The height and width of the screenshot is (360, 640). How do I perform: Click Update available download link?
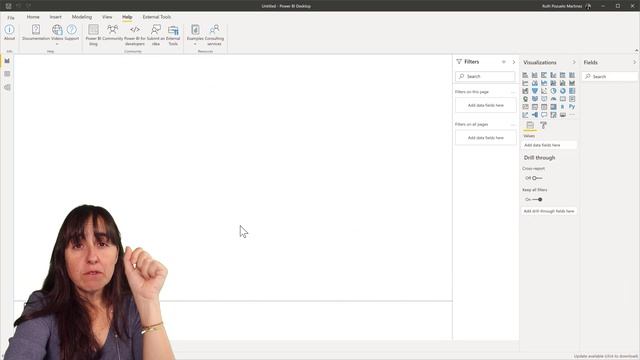pyautogui.click(x=606, y=356)
